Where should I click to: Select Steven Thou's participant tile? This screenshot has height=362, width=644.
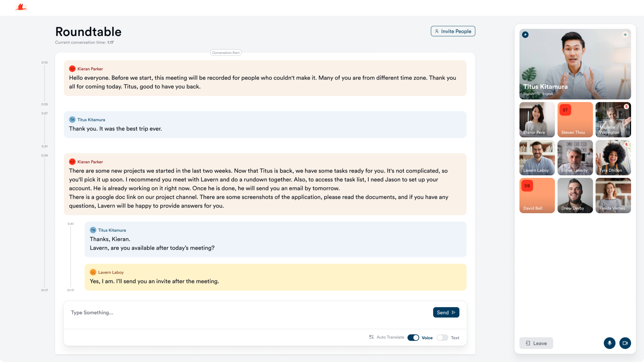pos(575,120)
